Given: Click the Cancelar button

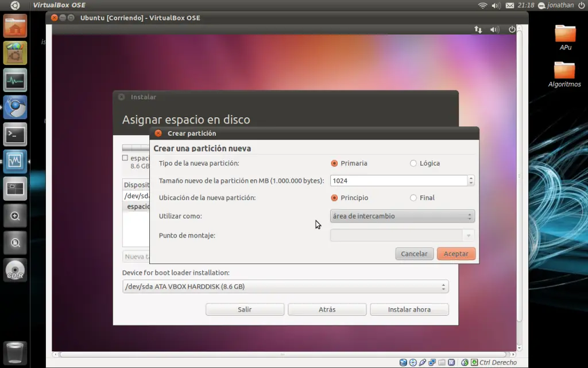Looking at the screenshot, I should click(x=415, y=254).
